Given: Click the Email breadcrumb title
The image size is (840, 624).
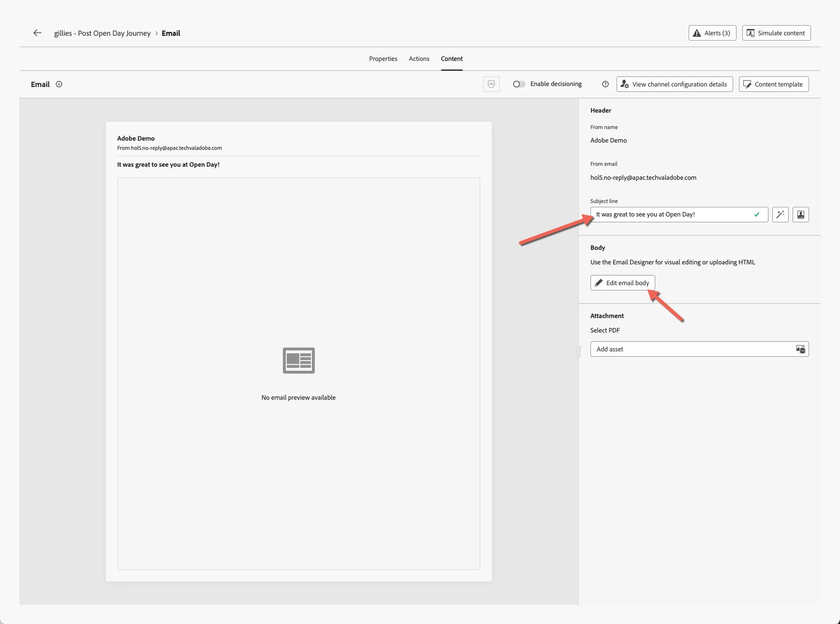Looking at the screenshot, I should (x=171, y=33).
